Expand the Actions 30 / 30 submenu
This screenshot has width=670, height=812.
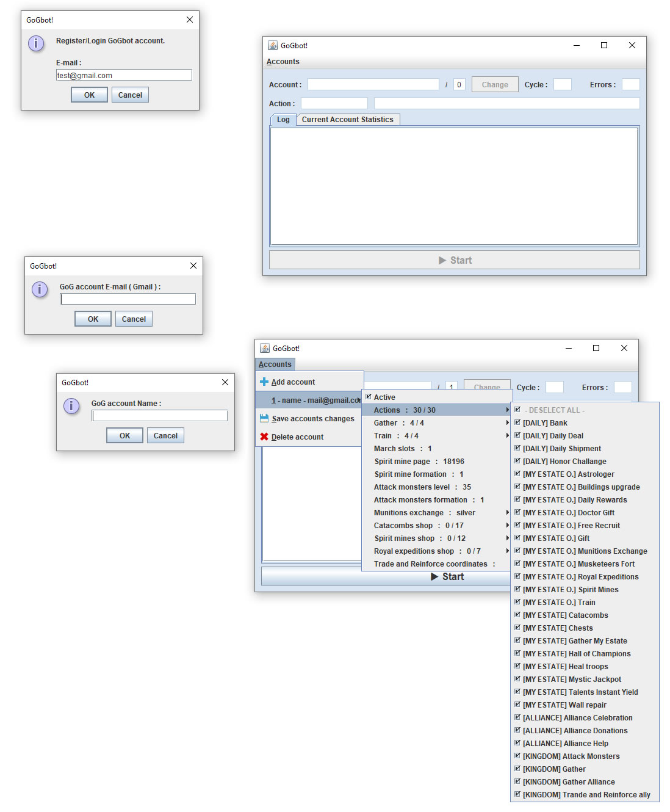click(436, 410)
